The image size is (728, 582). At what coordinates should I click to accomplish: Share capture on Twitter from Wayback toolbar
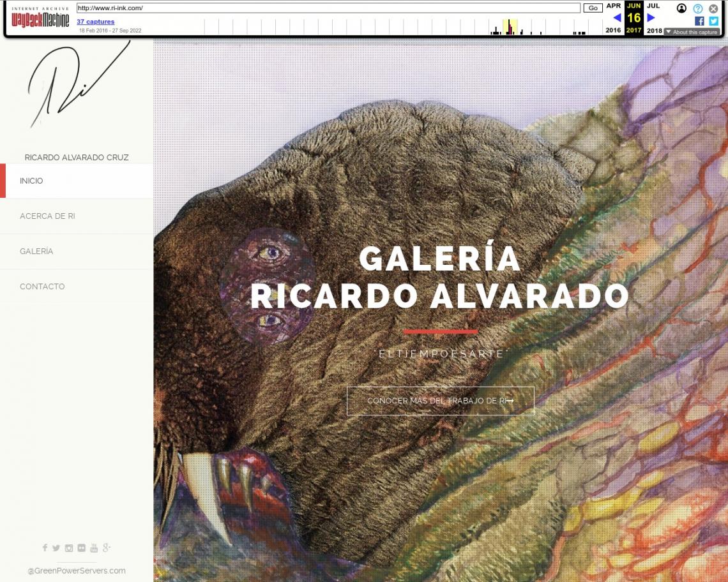tap(713, 21)
